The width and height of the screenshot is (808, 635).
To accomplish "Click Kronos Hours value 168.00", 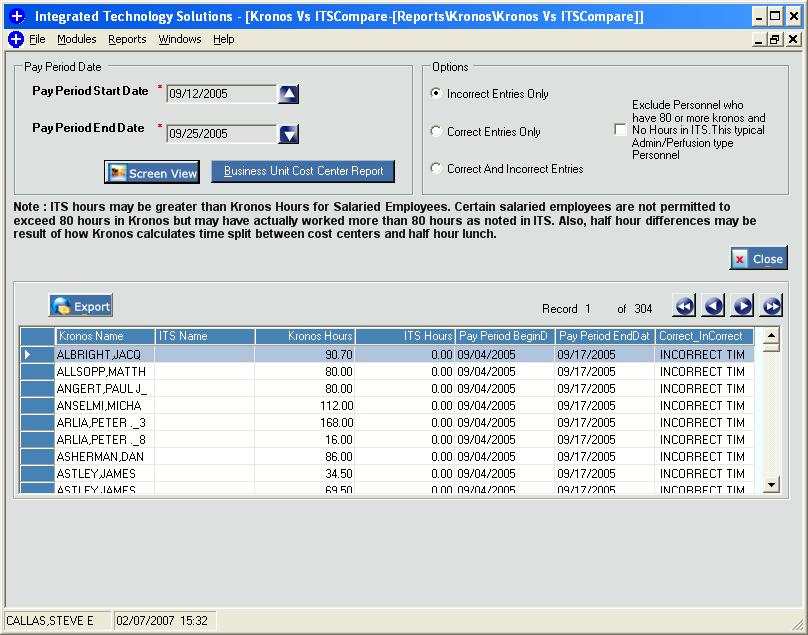I will pos(336,423).
